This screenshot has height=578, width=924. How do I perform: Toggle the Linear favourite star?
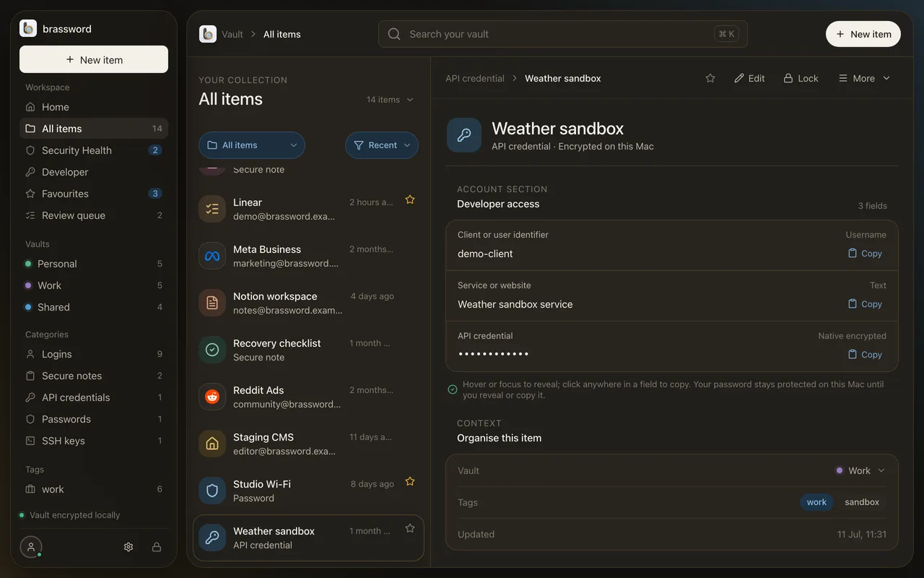(x=410, y=199)
